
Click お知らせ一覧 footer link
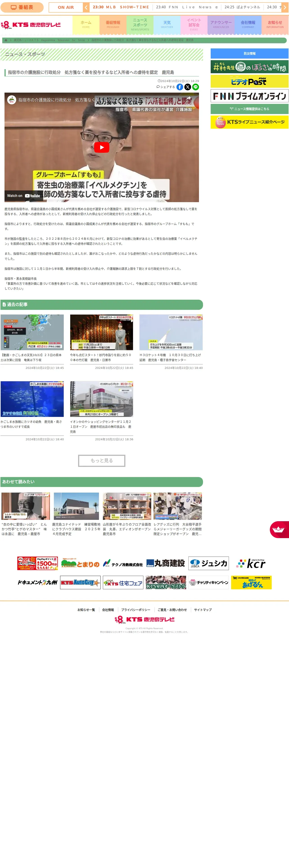coord(86,610)
